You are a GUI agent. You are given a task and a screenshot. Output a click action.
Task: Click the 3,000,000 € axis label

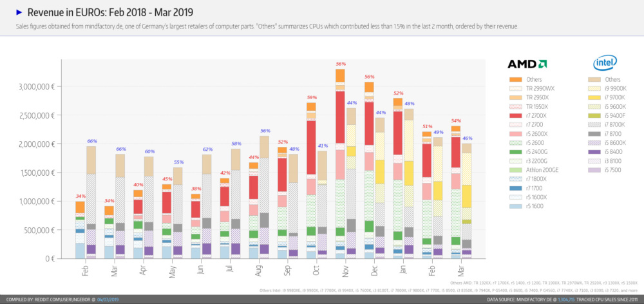(37, 87)
